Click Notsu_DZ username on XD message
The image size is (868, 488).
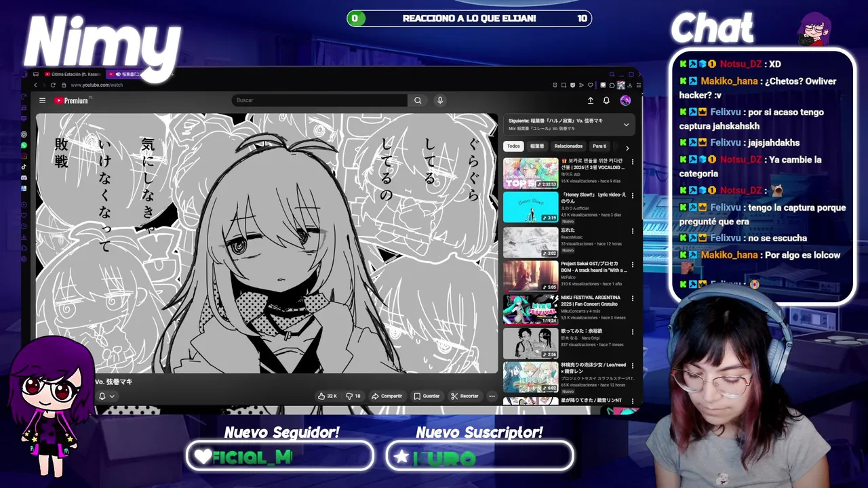click(741, 64)
